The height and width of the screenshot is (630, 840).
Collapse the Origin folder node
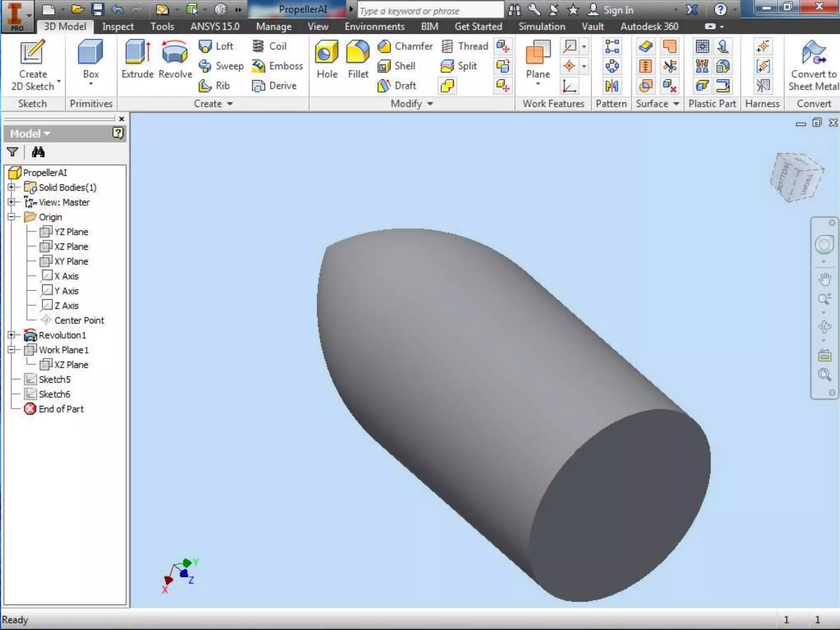(11, 217)
